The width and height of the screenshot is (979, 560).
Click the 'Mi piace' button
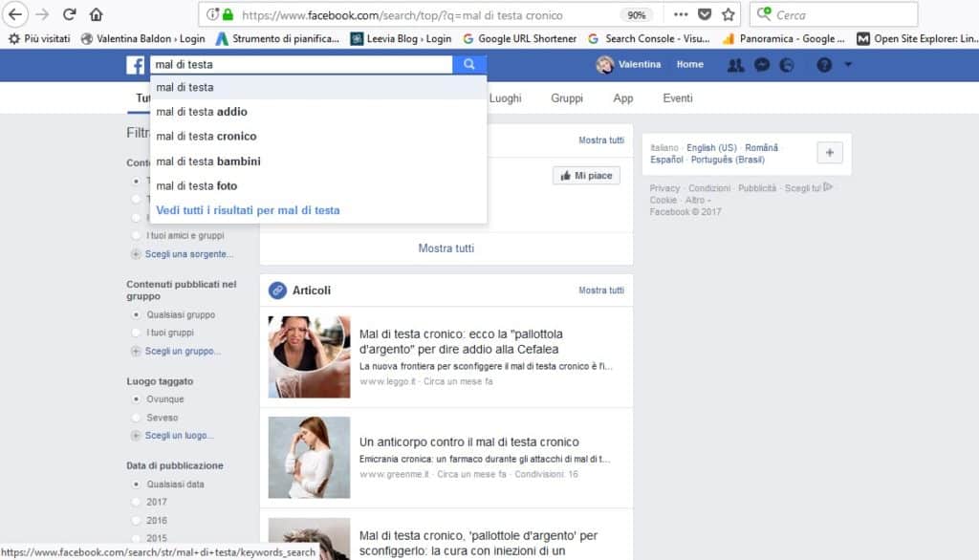pos(586,176)
